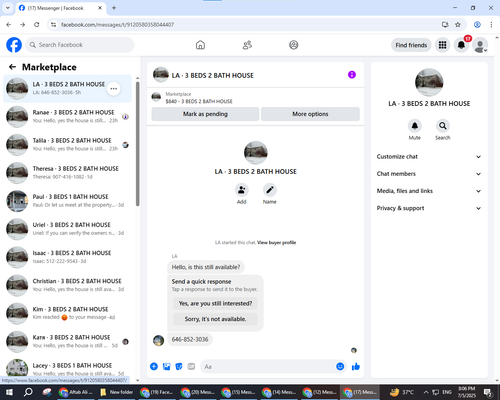
Task: Open the Facebook menu grid icon
Action: pos(442,45)
